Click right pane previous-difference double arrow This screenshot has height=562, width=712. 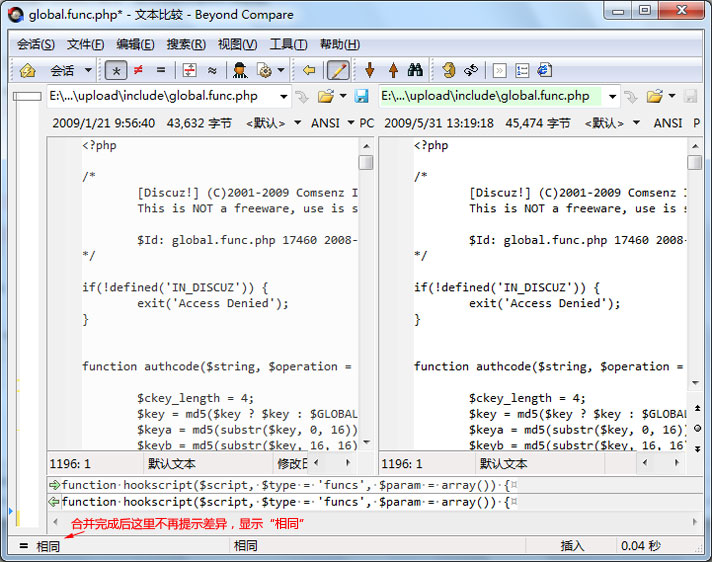(x=697, y=408)
